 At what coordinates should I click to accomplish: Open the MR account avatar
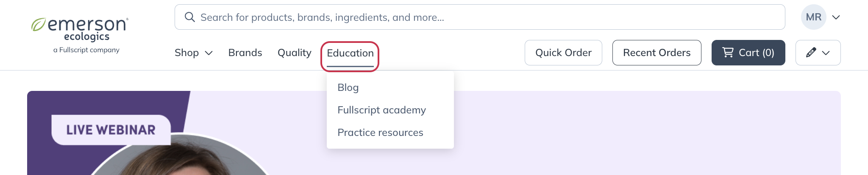(813, 17)
